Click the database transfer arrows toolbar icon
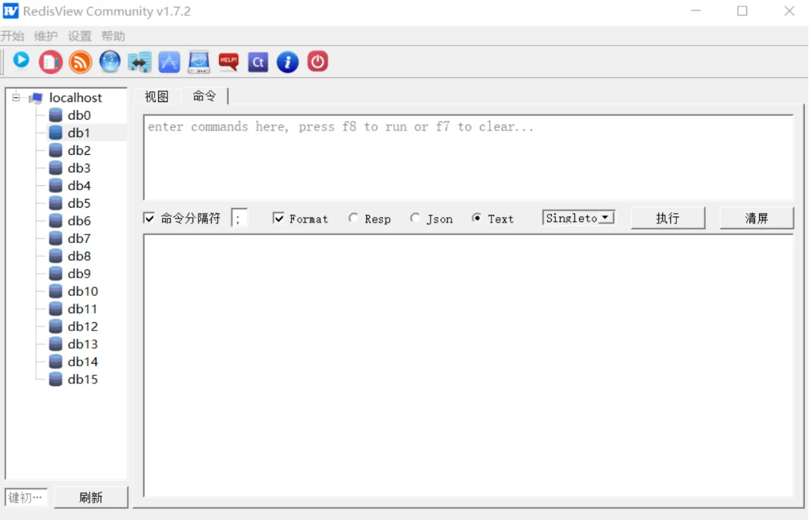The height and width of the screenshot is (520, 812). pos(139,62)
